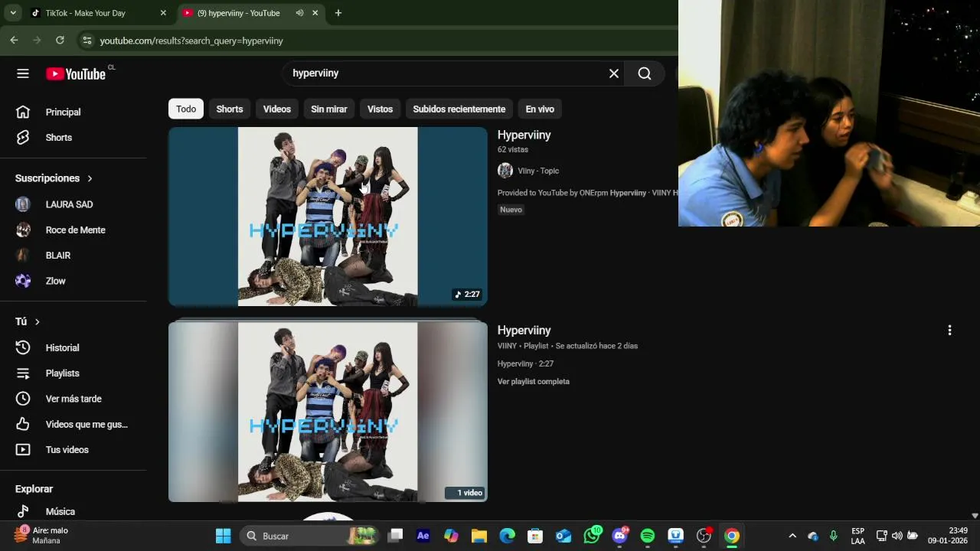Select the En vivo filter chip

pyautogui.click(x=540, y=109)
